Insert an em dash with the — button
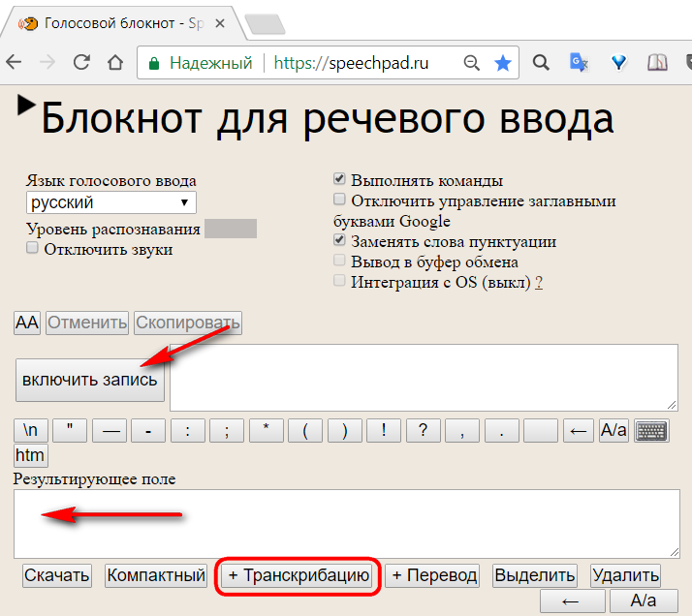The image size is (692, 616). click(110, 430)
